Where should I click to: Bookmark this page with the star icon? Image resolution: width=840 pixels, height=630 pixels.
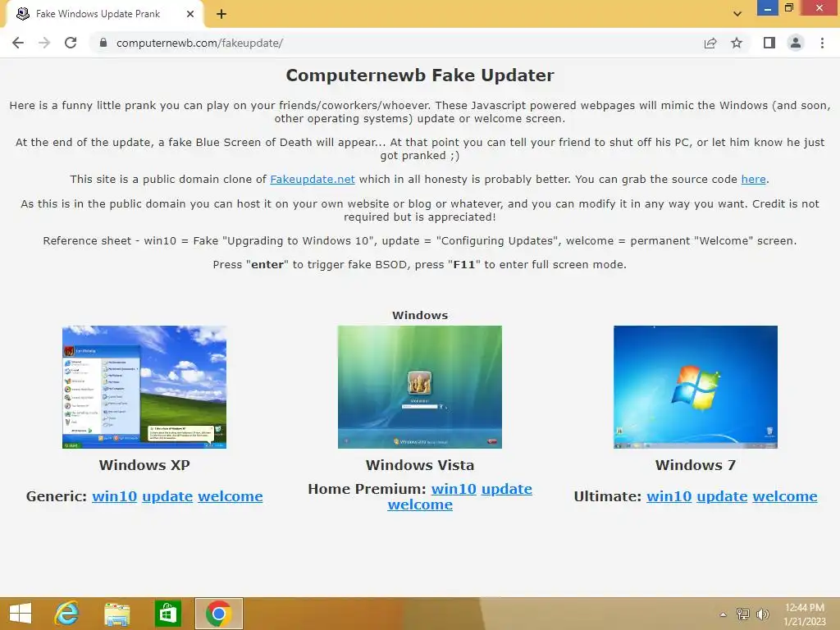pyautogui.click(x=737, y=43)
